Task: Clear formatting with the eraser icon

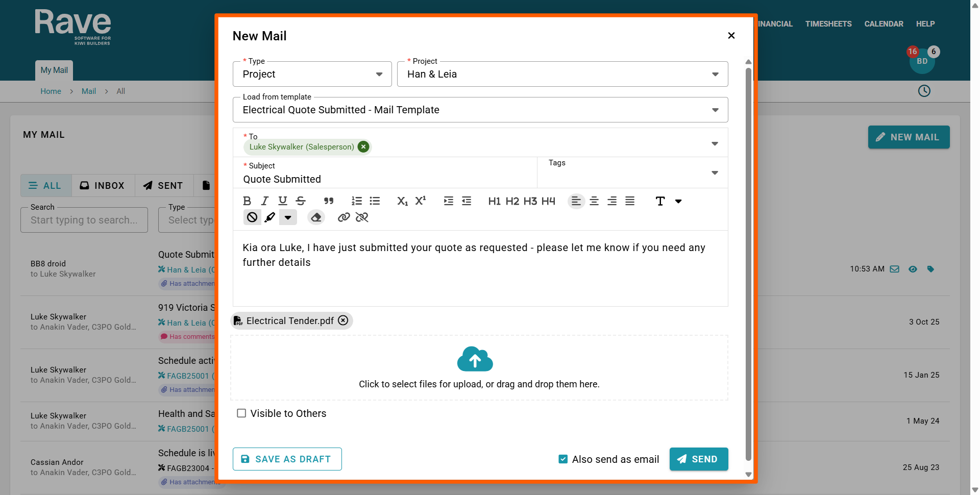Action: click(316, 217)
